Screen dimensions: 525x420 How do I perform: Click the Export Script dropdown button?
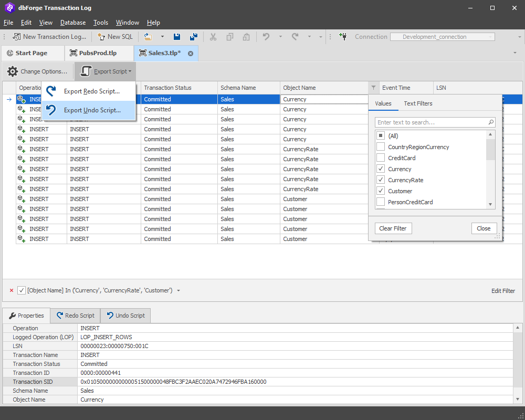[106, 71]
